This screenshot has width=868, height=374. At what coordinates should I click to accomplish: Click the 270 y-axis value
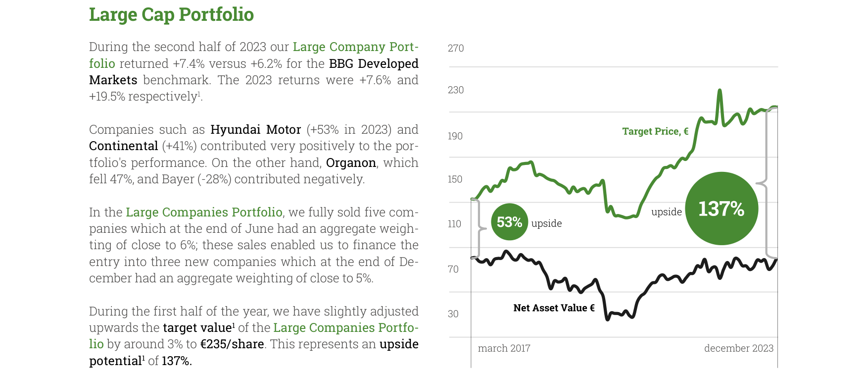pyautogui.click(x=456, y=48)
